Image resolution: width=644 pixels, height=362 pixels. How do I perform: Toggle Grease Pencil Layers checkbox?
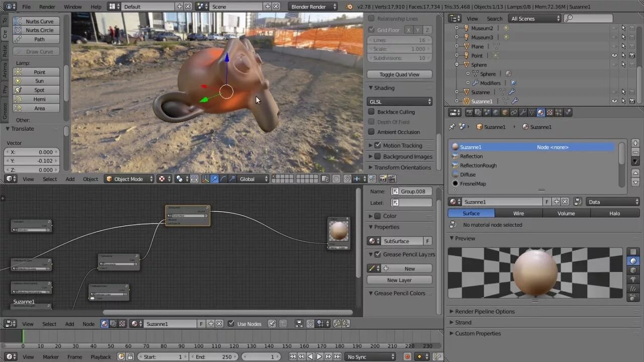(378, 254)
